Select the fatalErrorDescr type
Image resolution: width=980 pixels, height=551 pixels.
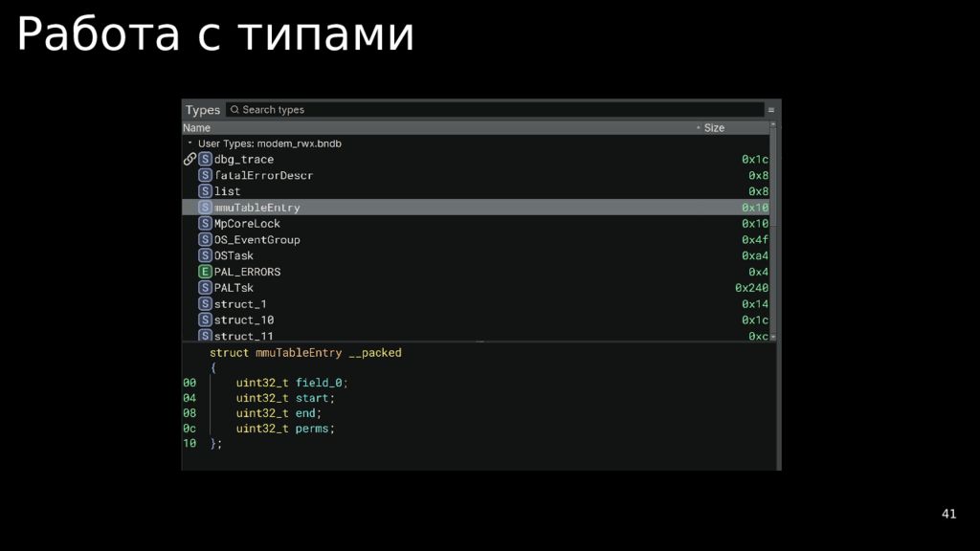(263, 176)
